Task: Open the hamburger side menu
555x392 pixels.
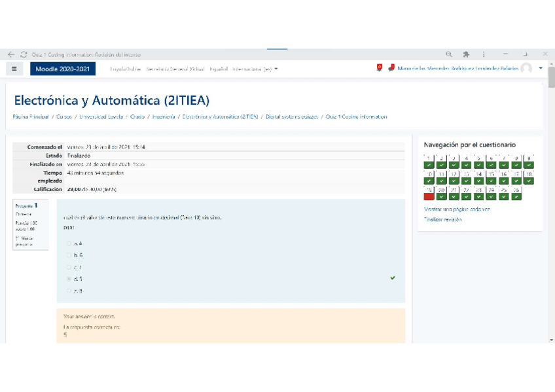Action: pyautogui.click(x=14, y=69)
